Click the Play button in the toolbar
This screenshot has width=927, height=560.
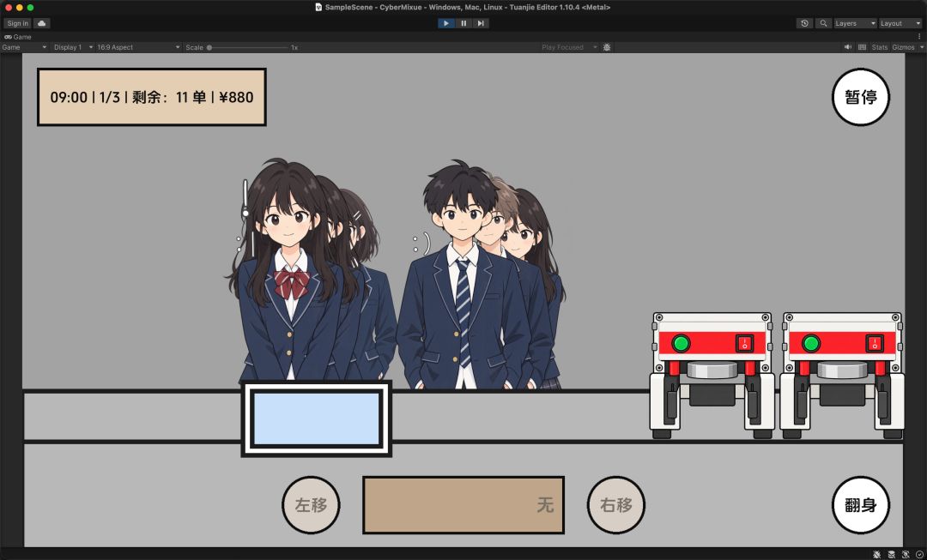pyautogui.click(x=445, y=23)
